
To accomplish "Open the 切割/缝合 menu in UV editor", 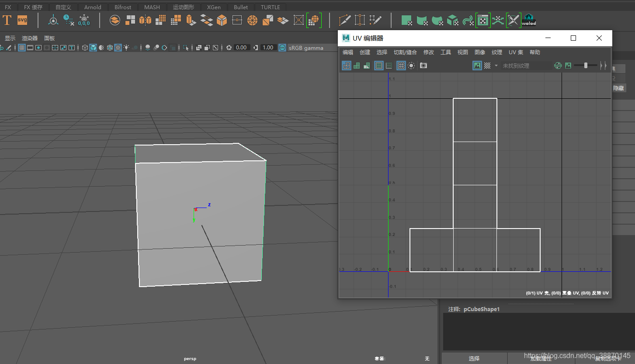I will tap(405, 52).
